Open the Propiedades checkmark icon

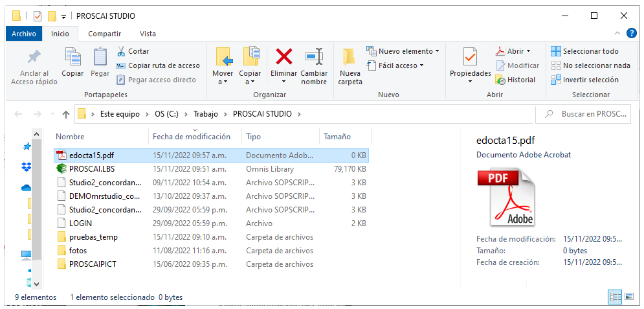coord(471,57)
